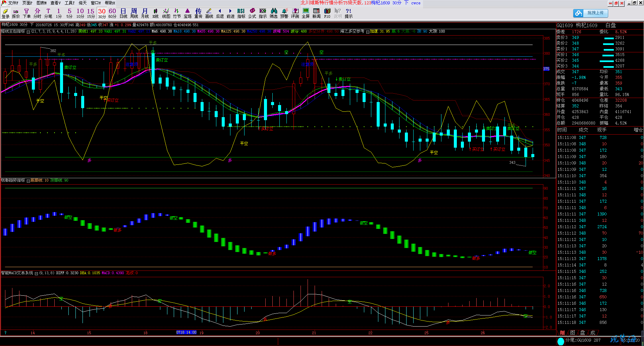Click the 拖拽上传 upload button

click(595, 13)
